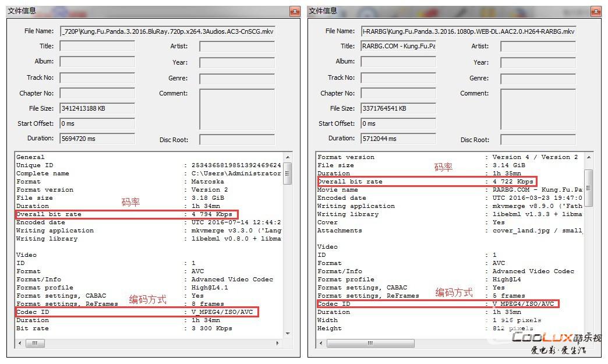This screenshot has height=364, width=608.
Task: Click File Size field 3412413188 KB
Action: 97,108
